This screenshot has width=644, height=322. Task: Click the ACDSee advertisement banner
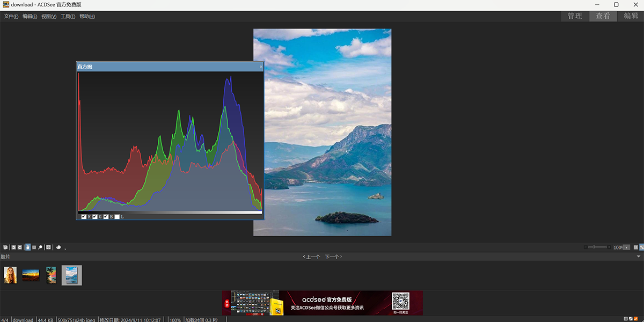(323, 303)
